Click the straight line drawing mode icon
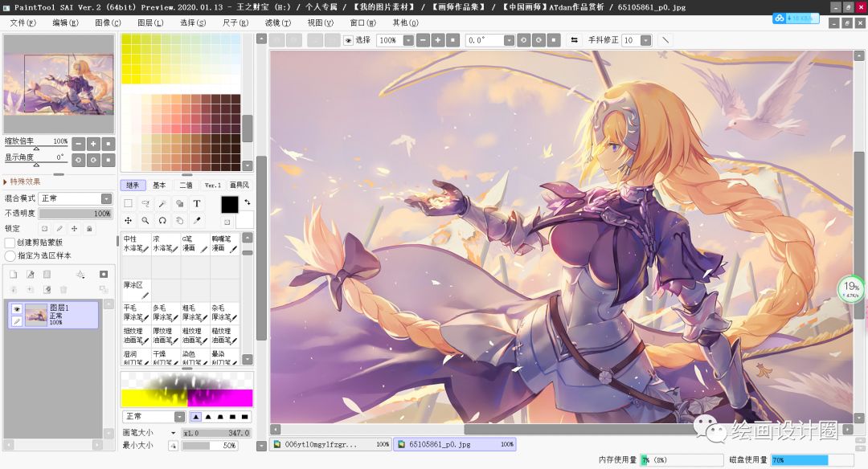868x469 pixels. point(665,40)
